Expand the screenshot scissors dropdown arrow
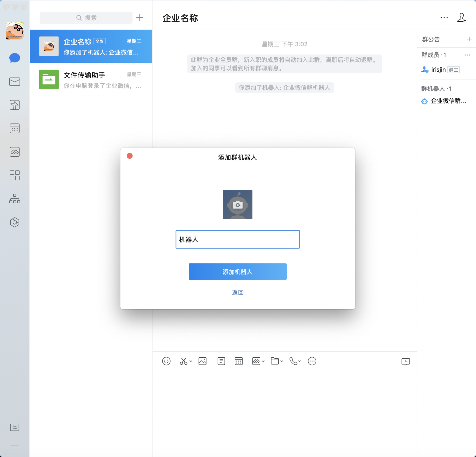Image resolution: width=476 pixels, height=457 pixels. [191, 361]
